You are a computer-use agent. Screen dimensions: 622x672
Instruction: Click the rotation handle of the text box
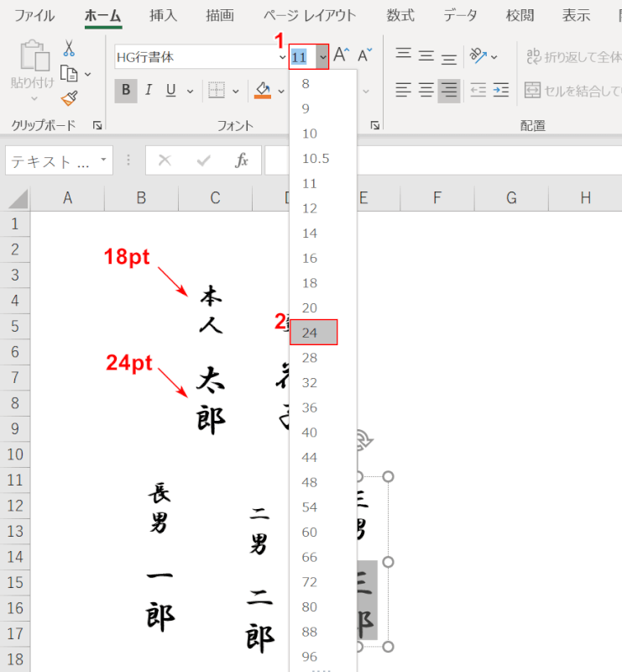click(x=365, y=439)
